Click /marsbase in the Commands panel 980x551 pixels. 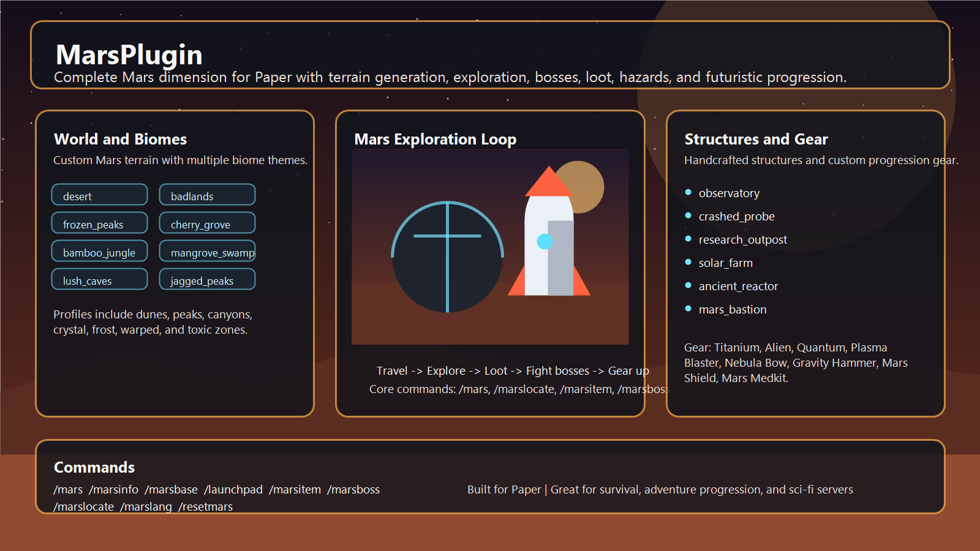[171, 490]
